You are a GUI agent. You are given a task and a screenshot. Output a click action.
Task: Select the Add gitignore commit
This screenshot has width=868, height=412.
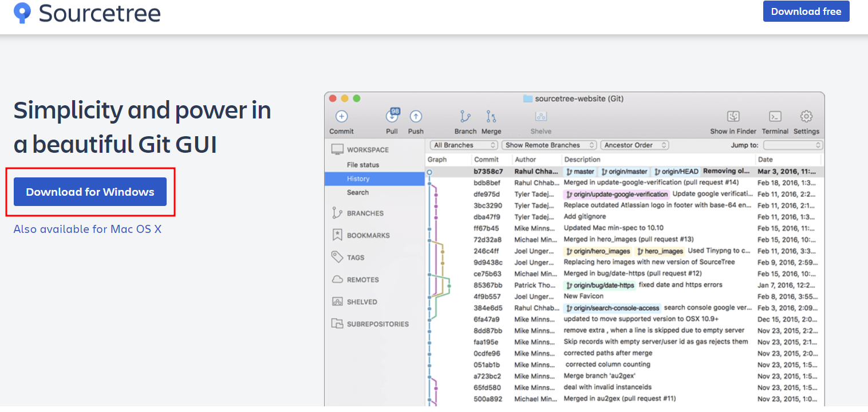625,217
